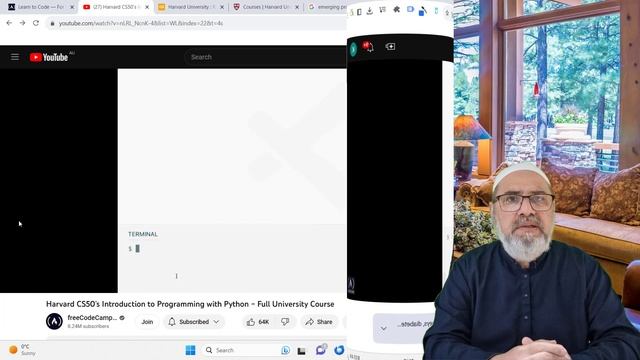Open the Task View taskbar icon
The width and height of the screenshot is (640, 360).
[x=301, y=351]
